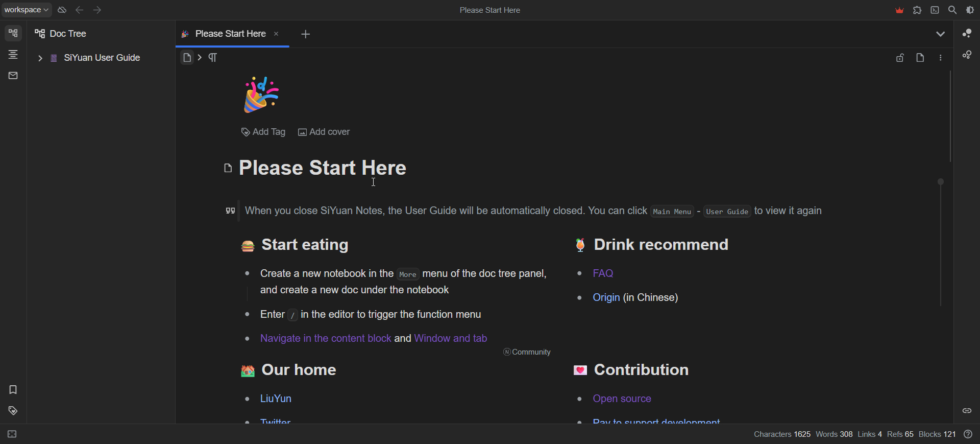Click the document scroll position slider handle
980x444 pixels.
941,182
